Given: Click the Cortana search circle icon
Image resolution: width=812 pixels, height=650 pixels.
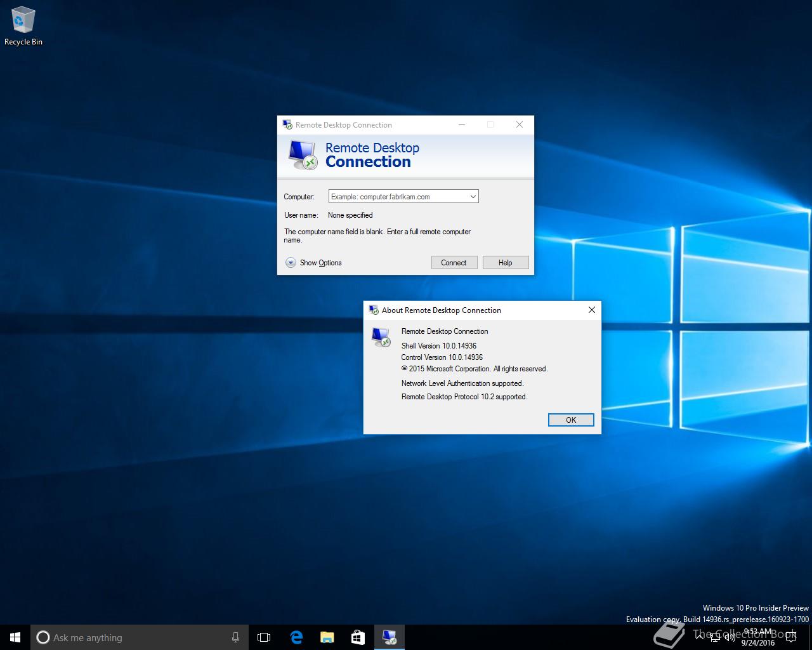Looking at the screenshot, I should click(x=43, y=637).
